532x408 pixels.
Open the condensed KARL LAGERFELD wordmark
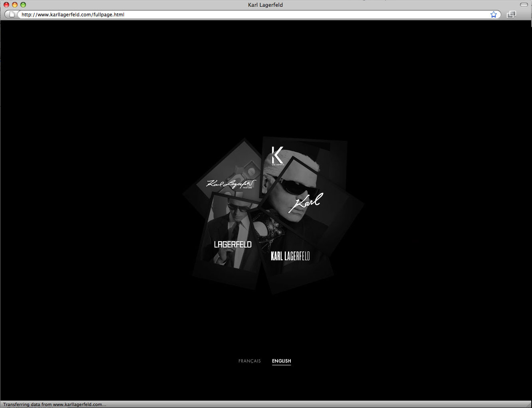point(290,256)
